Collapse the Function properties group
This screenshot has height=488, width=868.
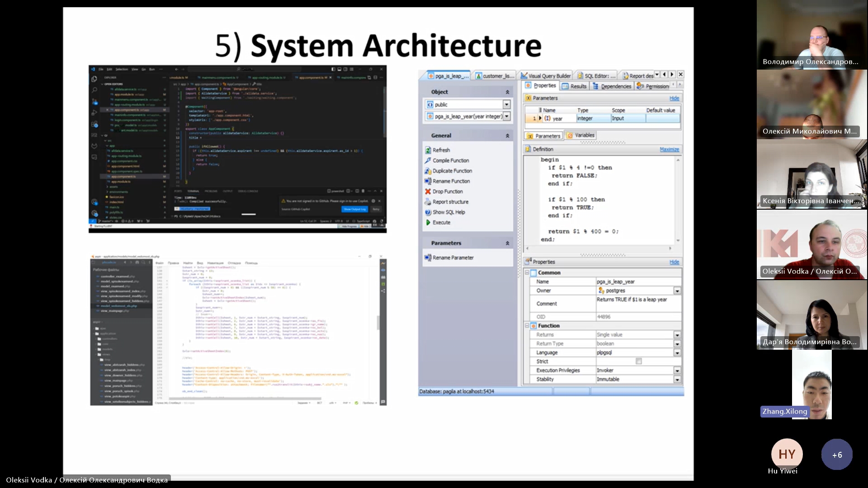point(527,325)
